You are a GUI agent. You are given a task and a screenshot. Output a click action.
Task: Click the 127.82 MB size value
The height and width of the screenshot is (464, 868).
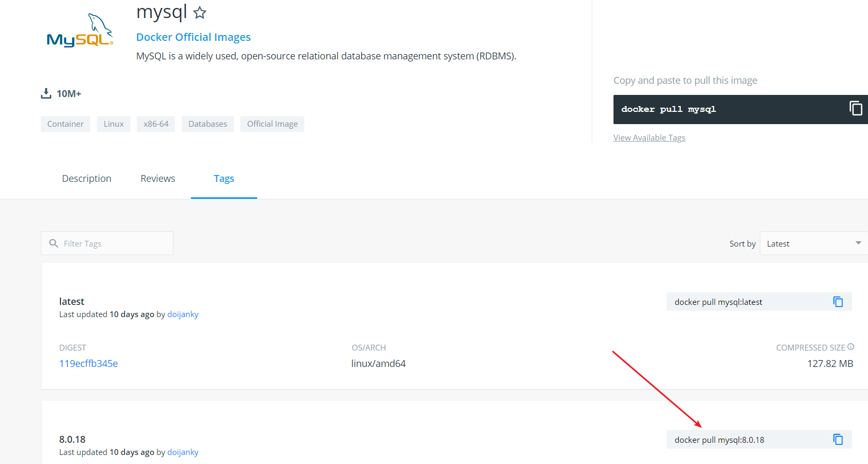(x=830, y=364)
